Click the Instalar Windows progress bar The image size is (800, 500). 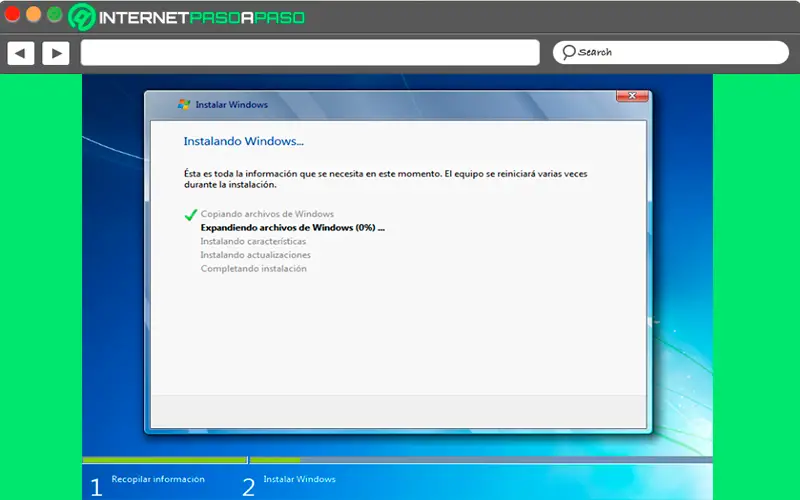coord(481,460)
